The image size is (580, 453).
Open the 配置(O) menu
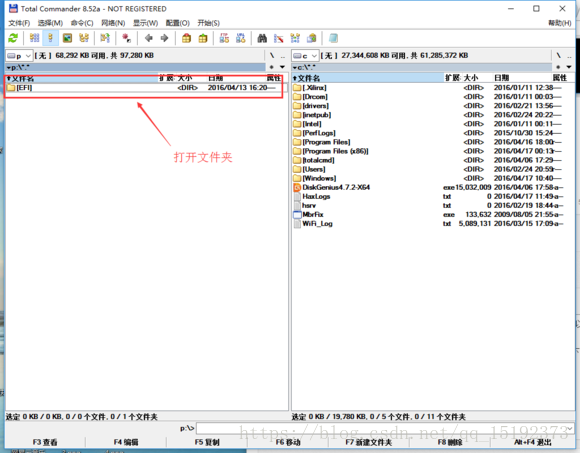pyautogui.click(x=178, y=23)
